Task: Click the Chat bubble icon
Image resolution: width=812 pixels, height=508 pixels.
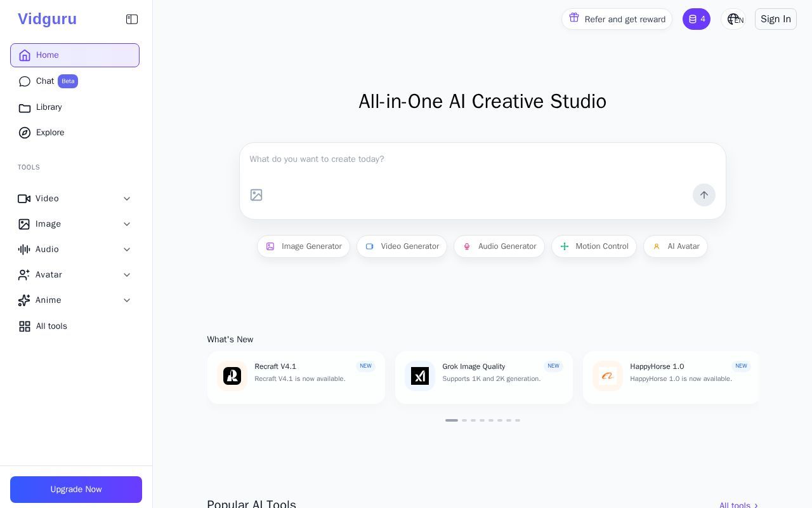Action: click(25, 81)
